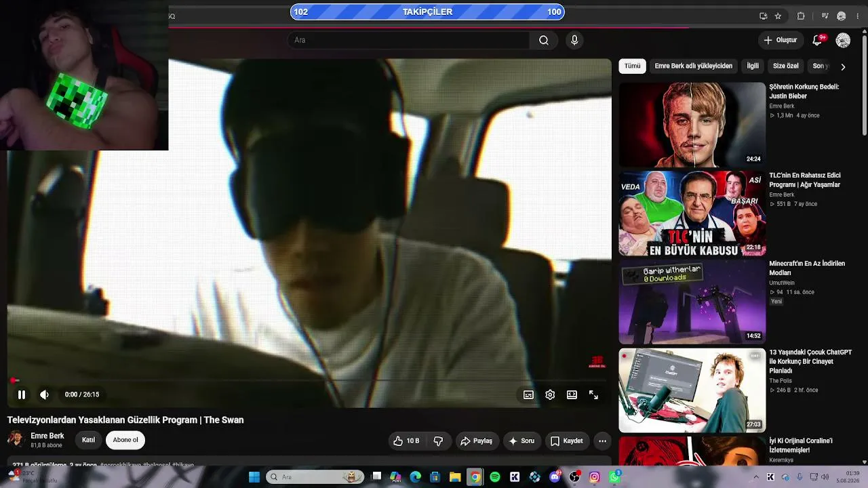This screenshot has height=488, width=868.
Task: Share the video using Paylaş
Action: 476,441
